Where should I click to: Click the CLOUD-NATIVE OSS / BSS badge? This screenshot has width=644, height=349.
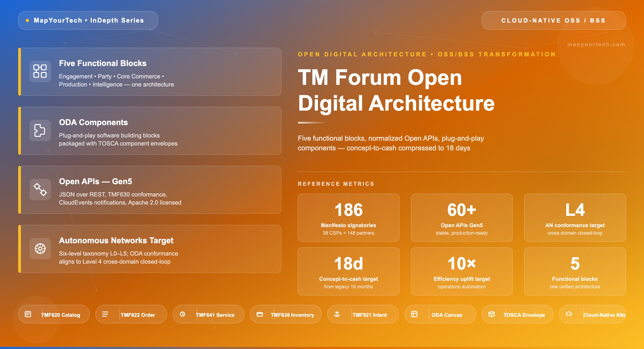point(554,20)
